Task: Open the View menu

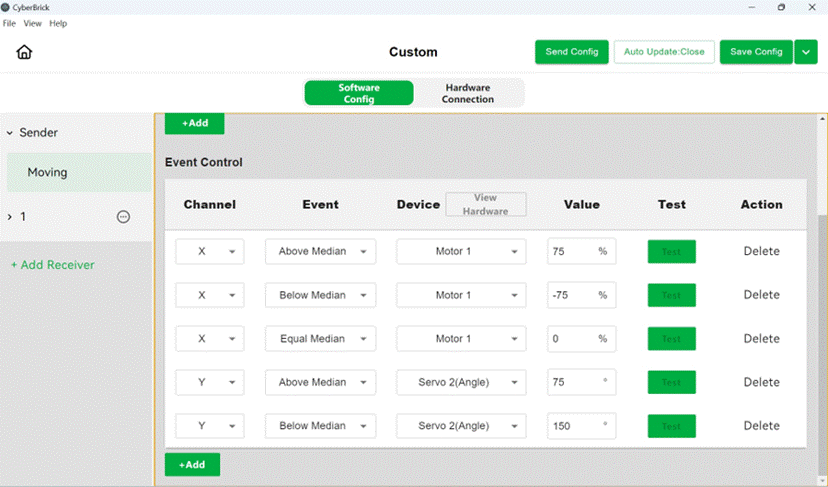Action: 32,23
